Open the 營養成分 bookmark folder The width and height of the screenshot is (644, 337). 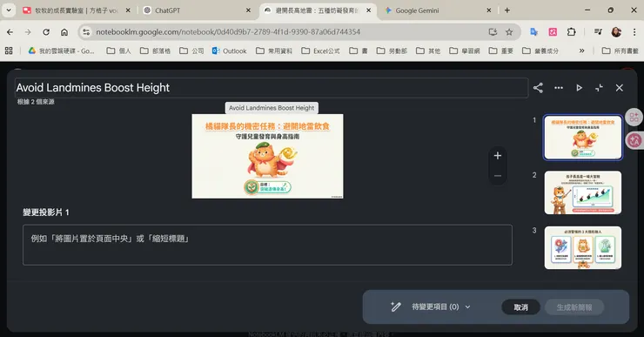pyautogui.click(x=540, y=51)
